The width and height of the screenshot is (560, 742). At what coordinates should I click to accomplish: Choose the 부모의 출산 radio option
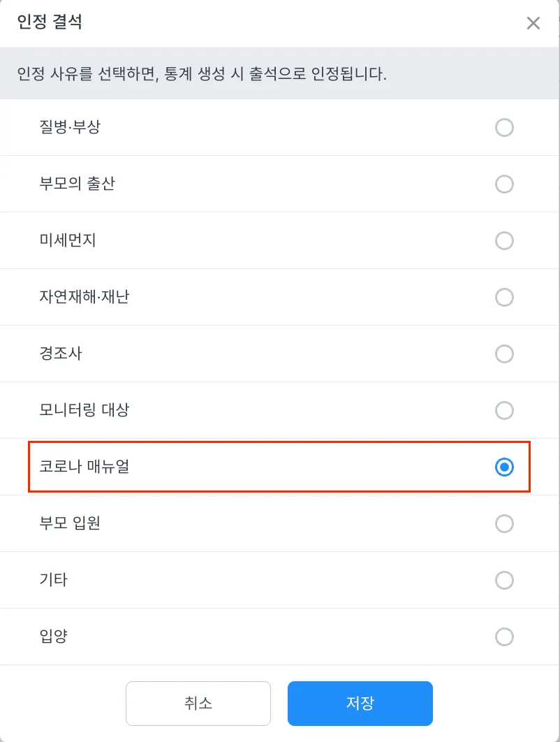pyautogui.click(x=504, y=184)
